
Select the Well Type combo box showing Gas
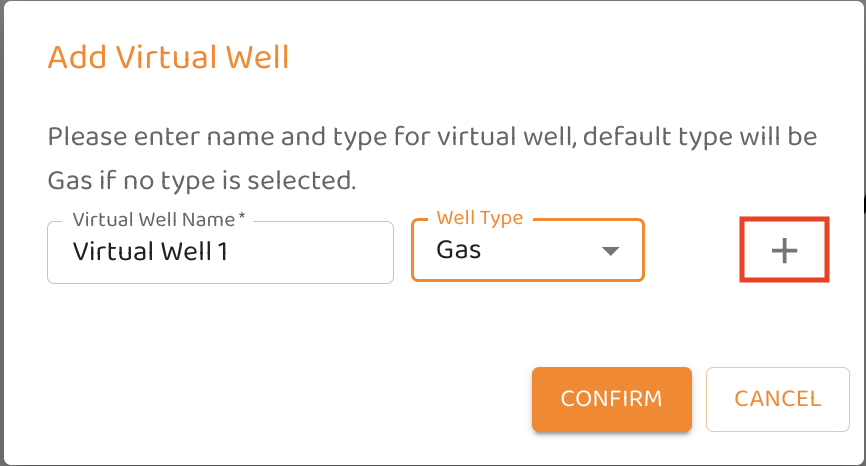527,251
